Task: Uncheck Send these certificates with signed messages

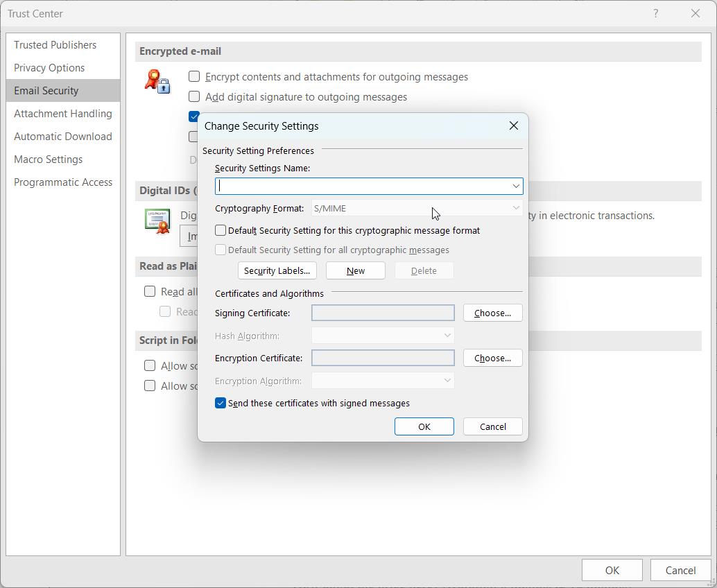Action: [x=220, y=403]
